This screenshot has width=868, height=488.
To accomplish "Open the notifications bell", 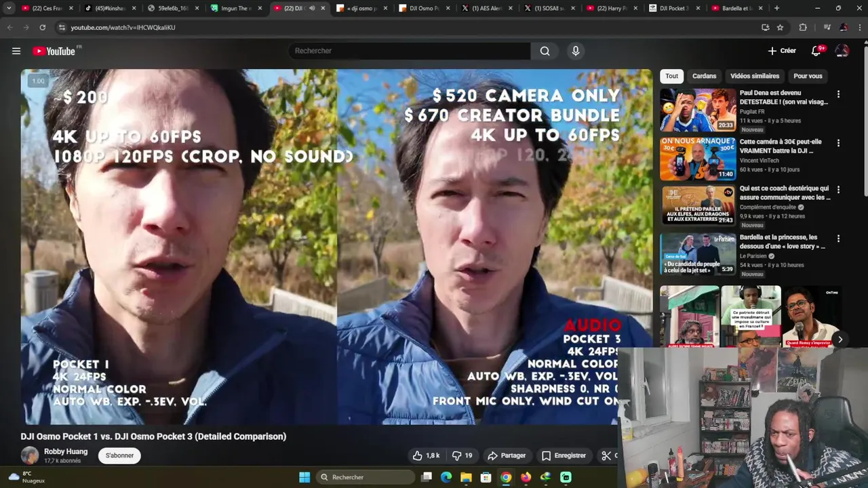I will 816,51.
